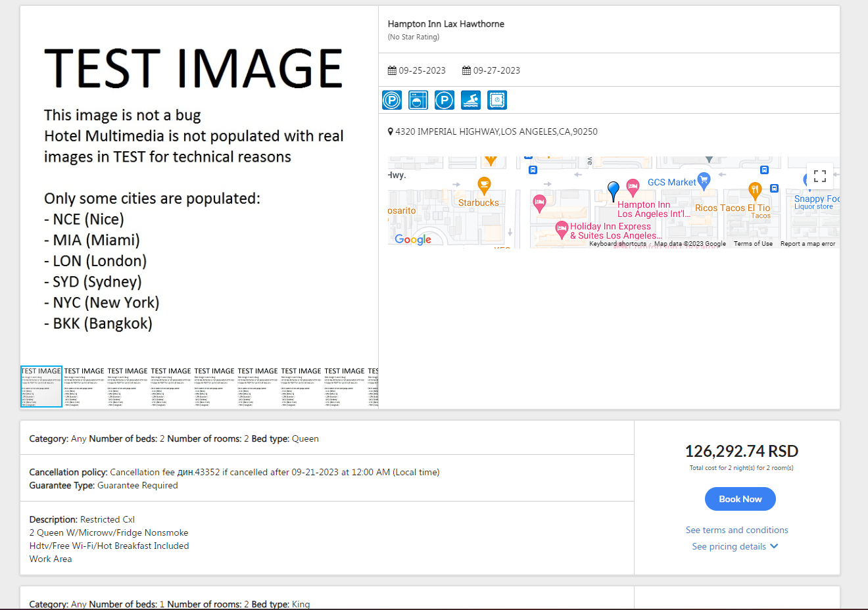Click the in-room safe amenity icon
This screenshot has width=868, height=610.
click(x=497, y=100)
